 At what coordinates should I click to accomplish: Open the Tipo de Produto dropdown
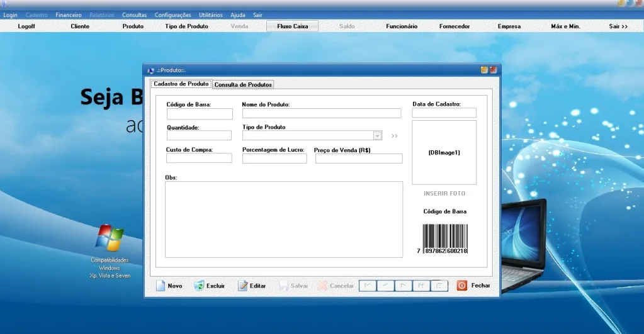(377, 136)
